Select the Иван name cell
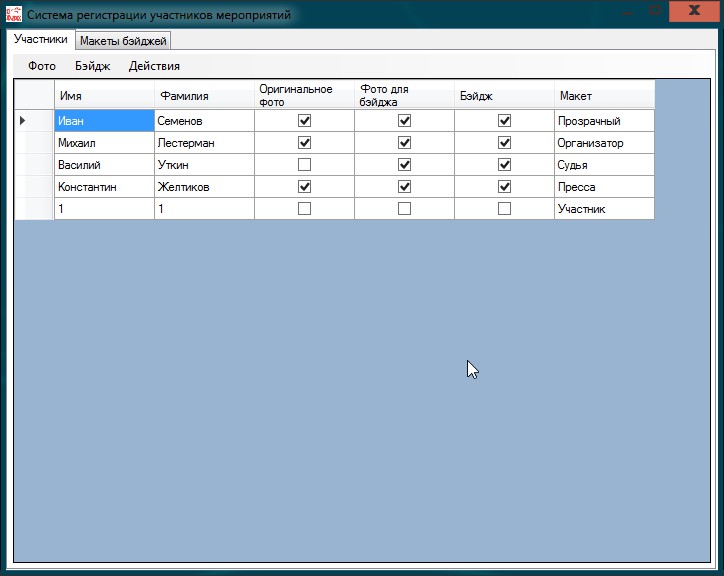 coord(104,121)
